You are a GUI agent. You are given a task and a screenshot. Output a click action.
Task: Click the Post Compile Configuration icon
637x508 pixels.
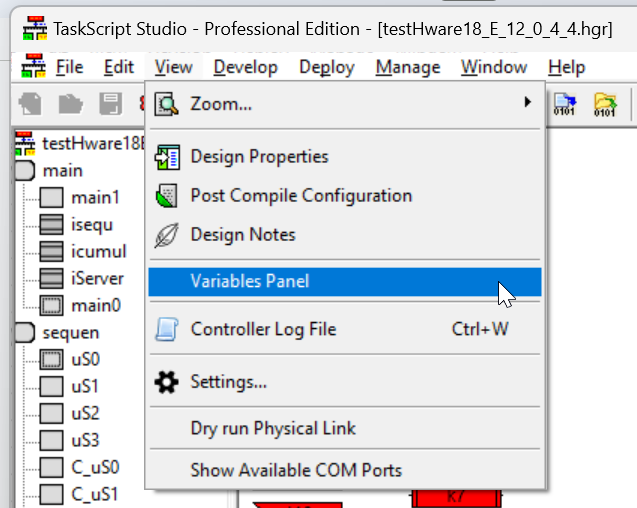pyautogui.click(x=167, y=196)
